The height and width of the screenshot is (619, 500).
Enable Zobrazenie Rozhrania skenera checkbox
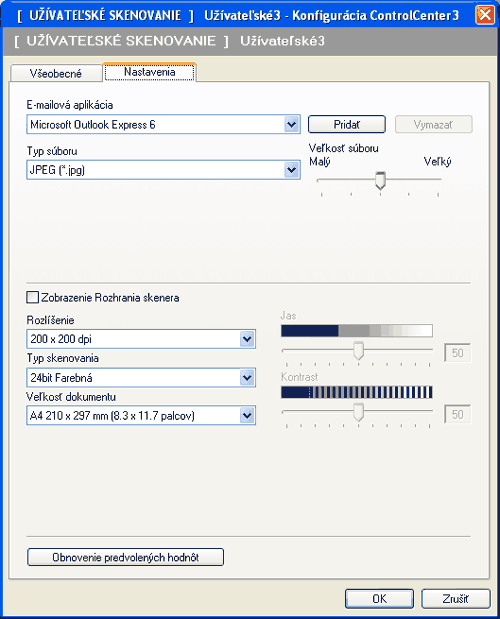(33, 297)
